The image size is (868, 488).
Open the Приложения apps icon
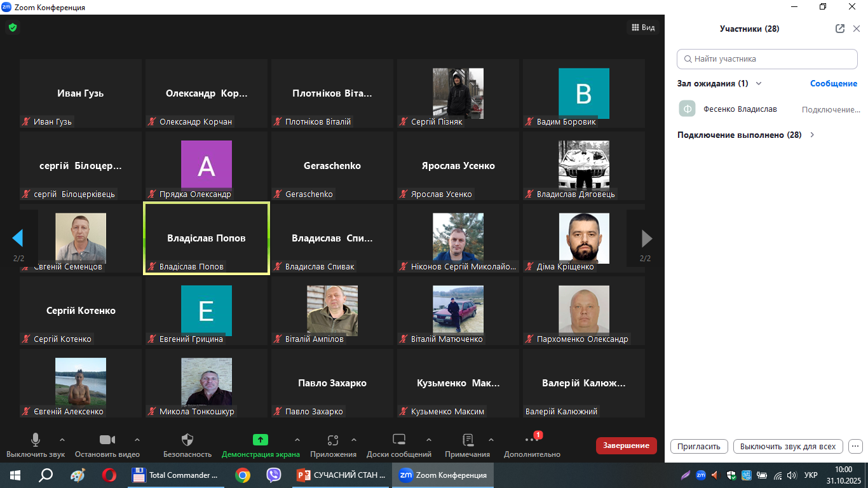[x=333, y=440]
